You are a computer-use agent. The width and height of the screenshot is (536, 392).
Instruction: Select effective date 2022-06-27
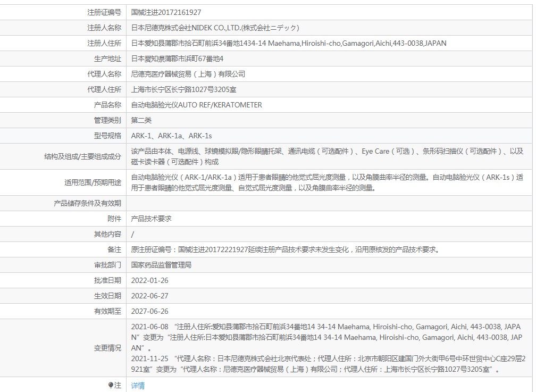(x=150, y=296)
